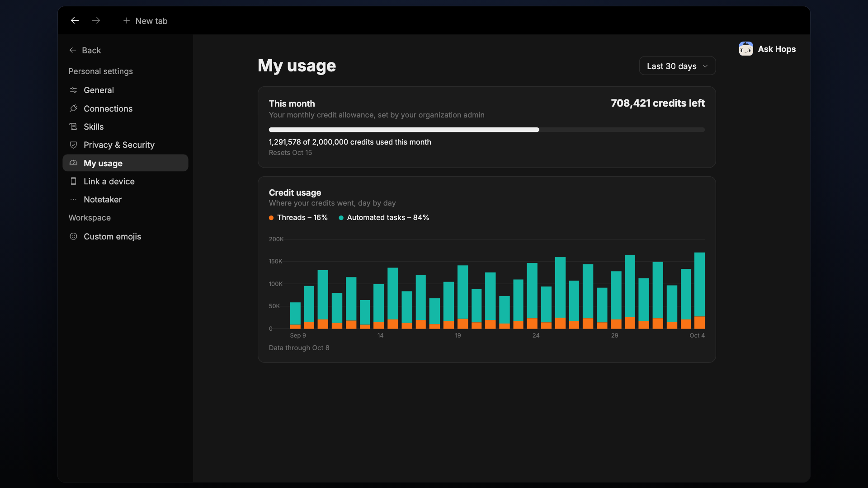Screen dimensions: 868x488
Task: Open the Ask Hops assistant
Action: click(x=767, y=49)
